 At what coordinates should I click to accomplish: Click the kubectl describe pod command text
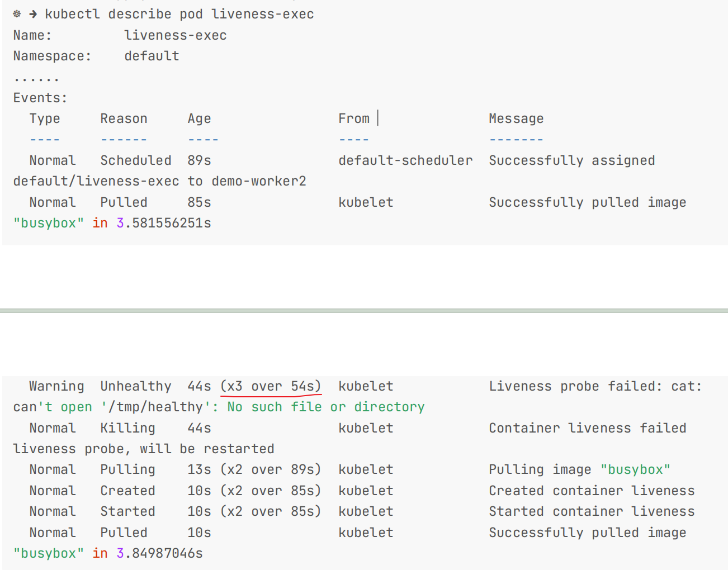click(x=179, y=14)
